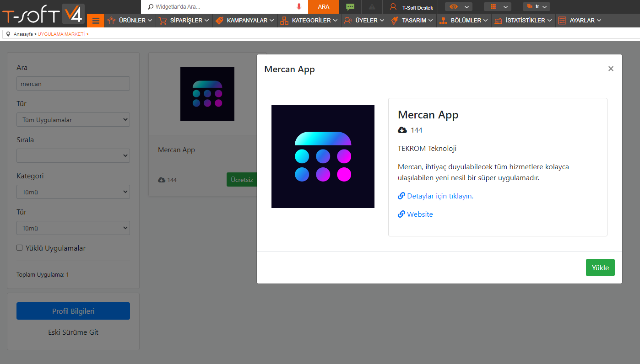Open the green chat messages icon

[x=350, y=7]
